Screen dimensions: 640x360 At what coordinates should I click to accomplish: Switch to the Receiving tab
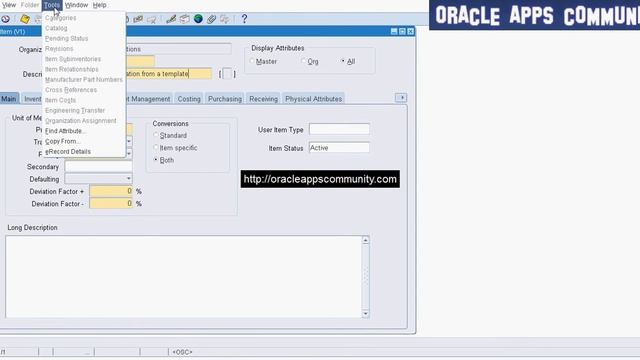263,99
